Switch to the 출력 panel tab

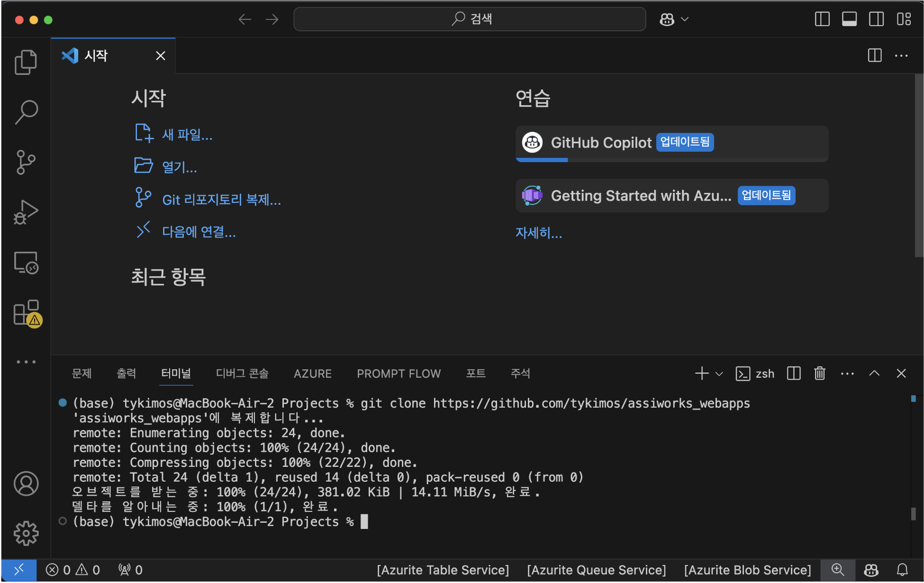tap(126, 373)
